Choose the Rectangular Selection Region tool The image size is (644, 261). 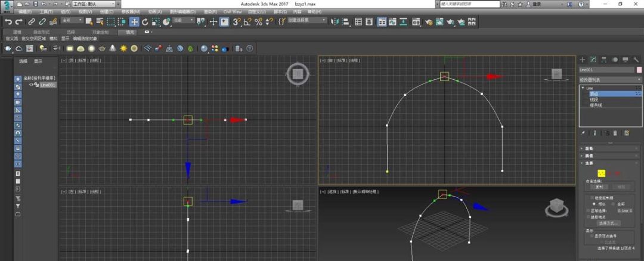[x=111, y=21]
